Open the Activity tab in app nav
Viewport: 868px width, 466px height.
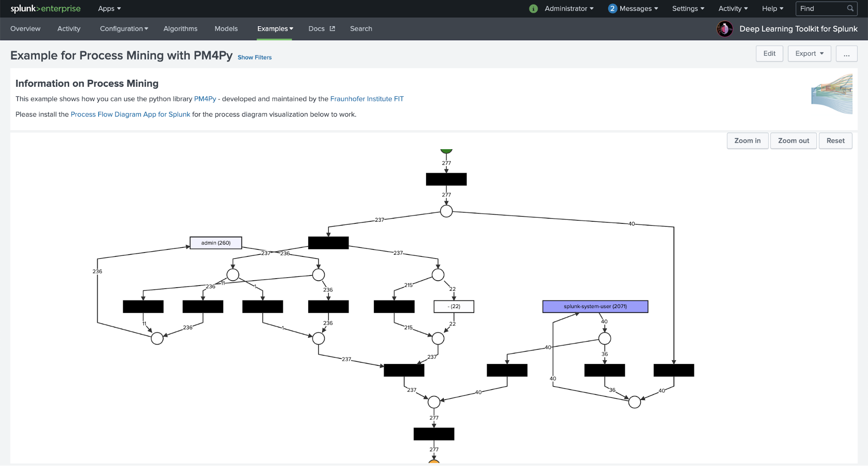69,29
